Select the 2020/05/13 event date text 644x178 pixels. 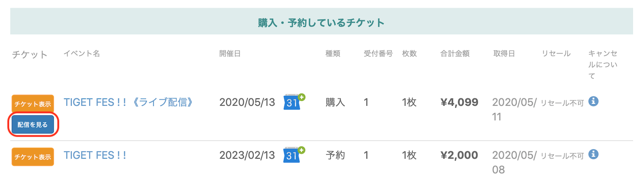[247, 102]
